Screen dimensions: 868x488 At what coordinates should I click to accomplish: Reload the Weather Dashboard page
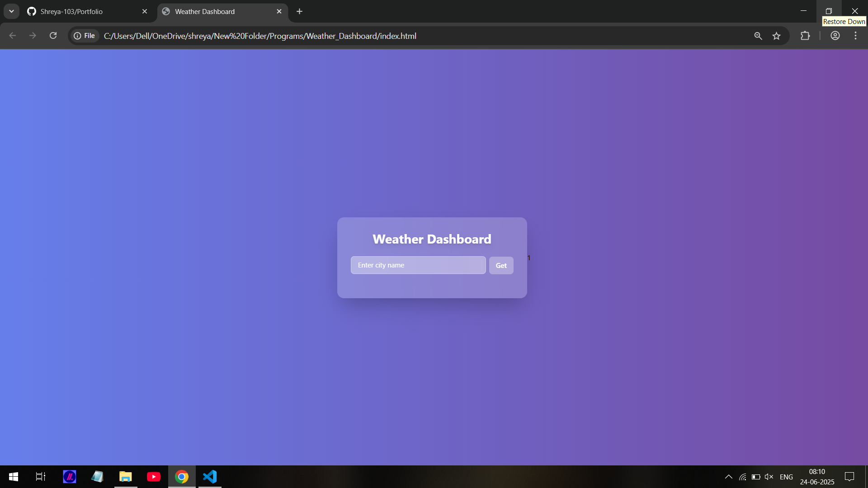tap(53, 36)
